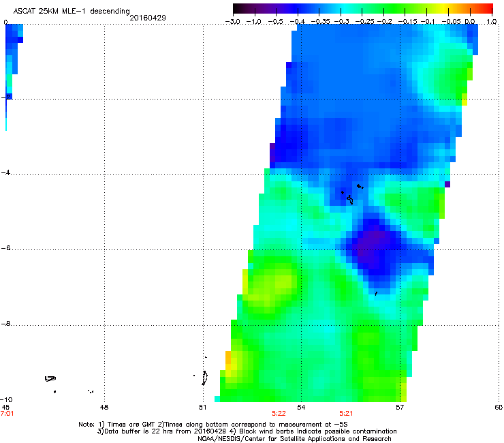Select the red time stamp 5:22

[x=279, y=414]
